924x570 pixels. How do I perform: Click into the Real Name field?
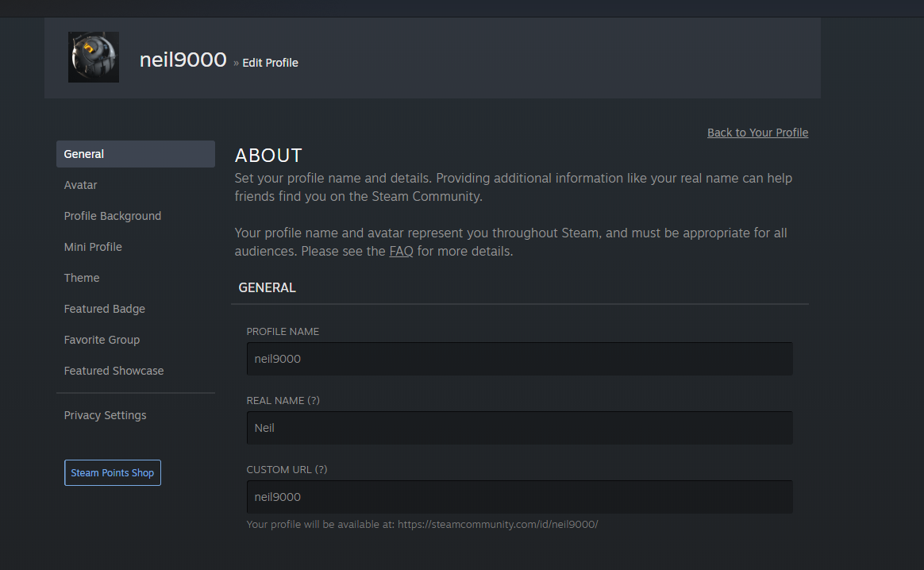click(519, 428)
